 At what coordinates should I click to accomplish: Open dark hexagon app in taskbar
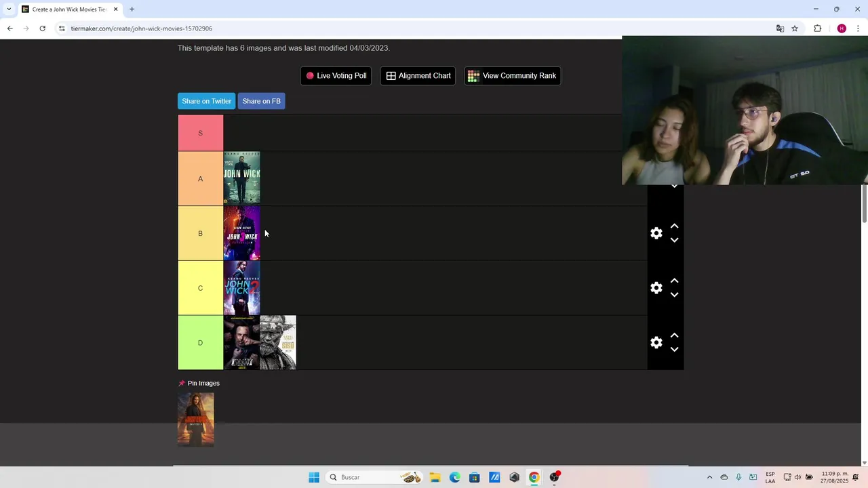[x=515, y=477]
